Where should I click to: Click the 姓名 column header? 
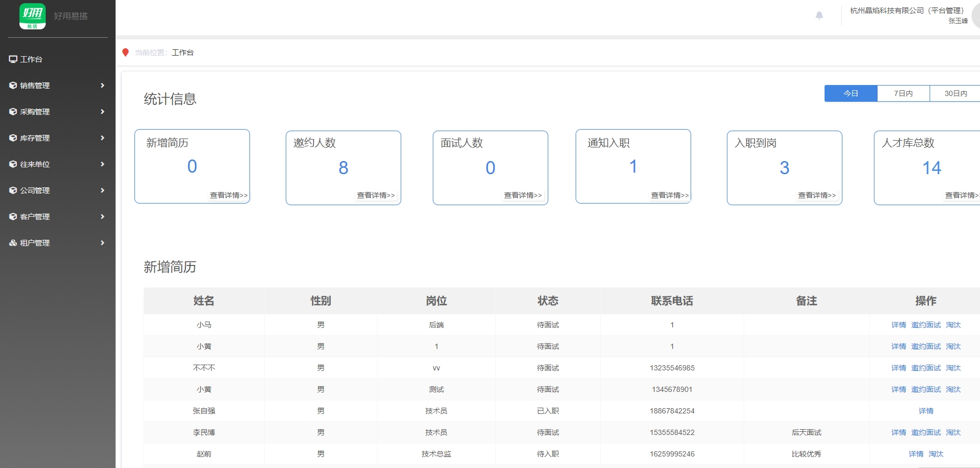[204, 301]
